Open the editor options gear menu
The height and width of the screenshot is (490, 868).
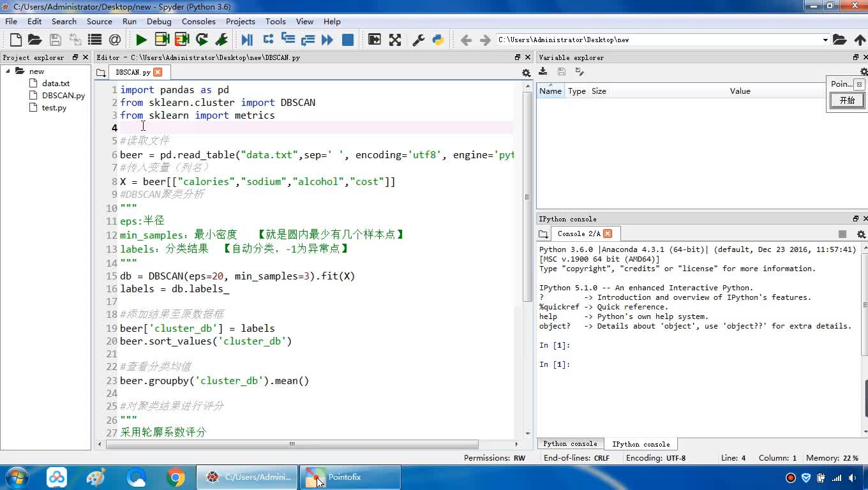tap(526, 73)
